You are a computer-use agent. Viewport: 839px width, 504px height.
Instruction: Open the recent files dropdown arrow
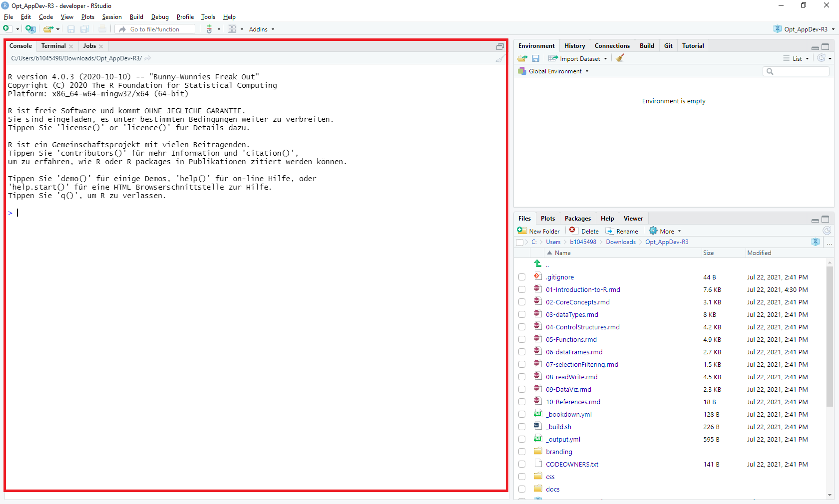tap(58, 29)
